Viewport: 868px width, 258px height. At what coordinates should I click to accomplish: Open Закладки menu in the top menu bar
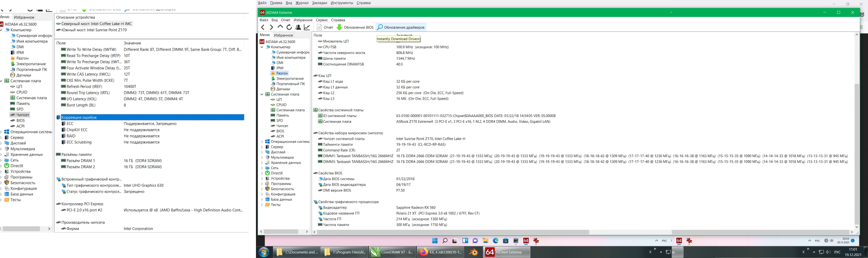[x=319, y=3]
